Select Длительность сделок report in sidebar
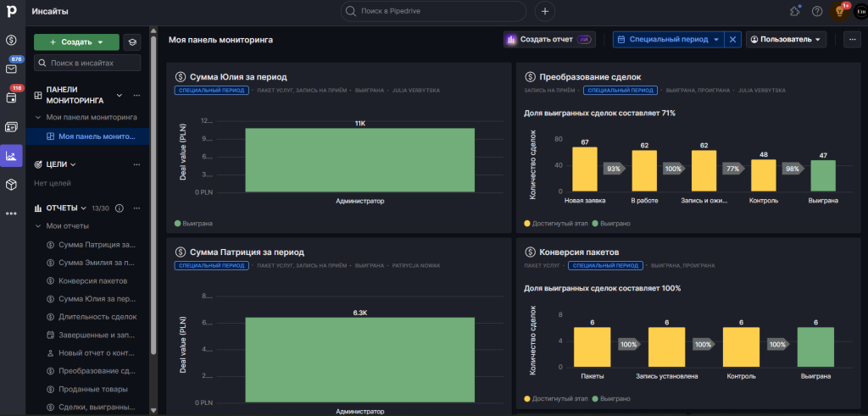The width and height of the screenshot is (868, 416). [x=97, y=317]
